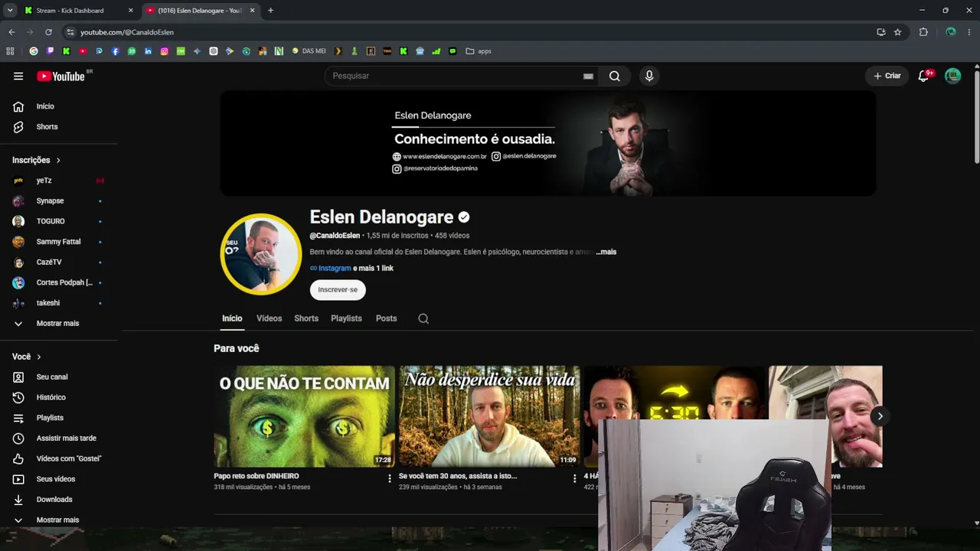Search within the channel using magnifier

(x=423, y=318)
